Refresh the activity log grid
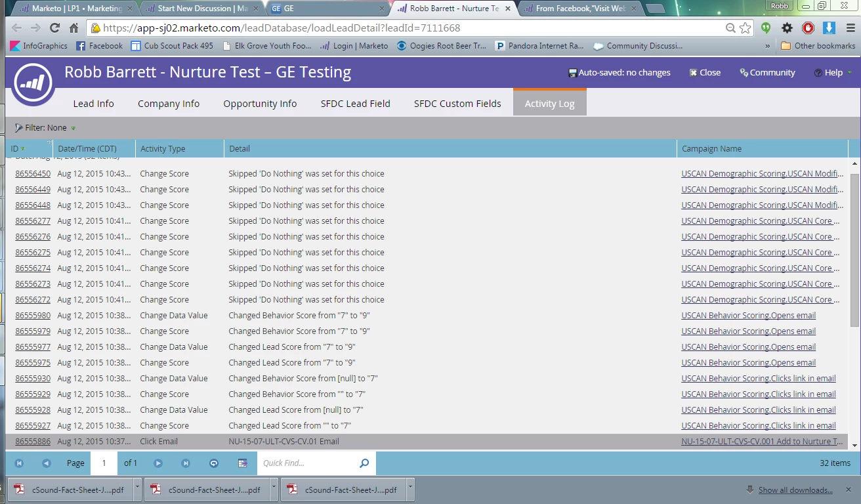 pos(213,463)
